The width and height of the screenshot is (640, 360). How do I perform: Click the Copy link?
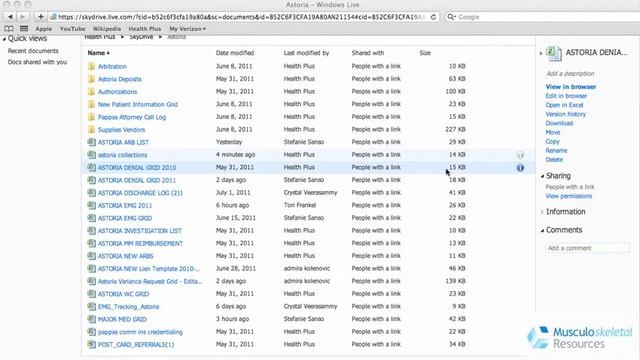pyautogui.click(x=552, y=141)
